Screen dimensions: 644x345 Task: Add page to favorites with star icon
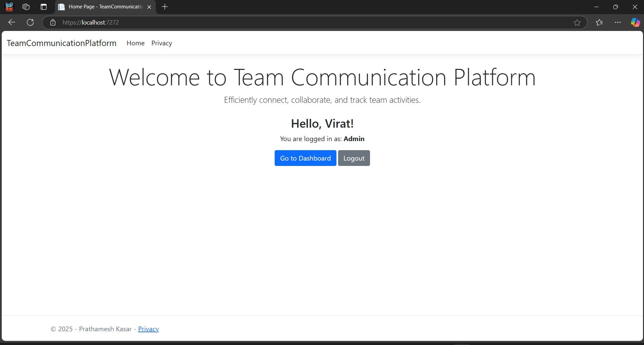[577, 23]
